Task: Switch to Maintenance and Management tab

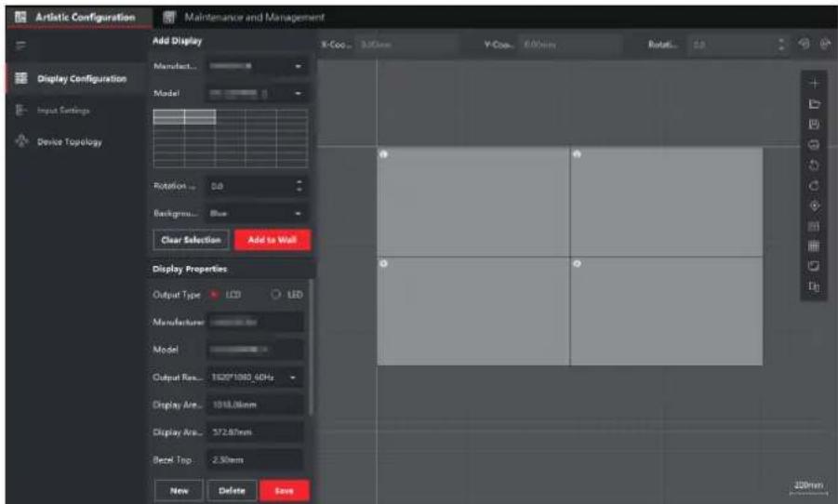Action: 244,17
